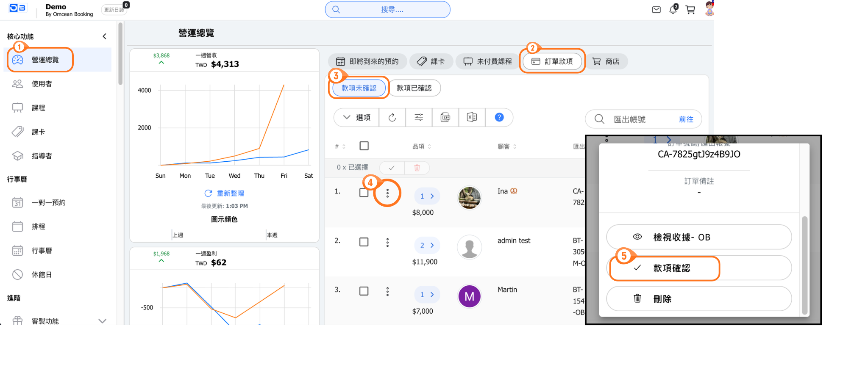Open the notification bell icon

673,10
